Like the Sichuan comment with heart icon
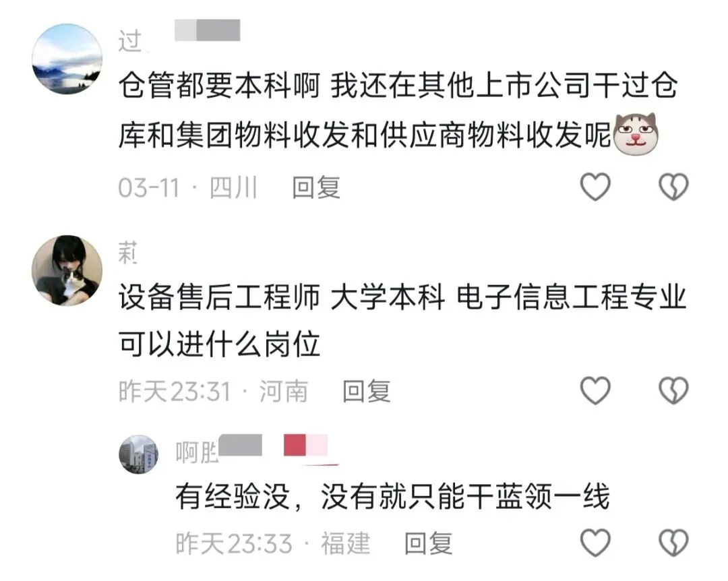Viewport: 728px width, 581px height. [x=595, y=187]
